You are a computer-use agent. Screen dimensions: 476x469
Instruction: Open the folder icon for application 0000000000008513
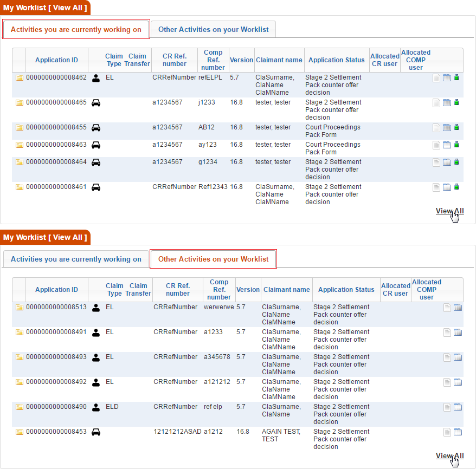[19, 307]
